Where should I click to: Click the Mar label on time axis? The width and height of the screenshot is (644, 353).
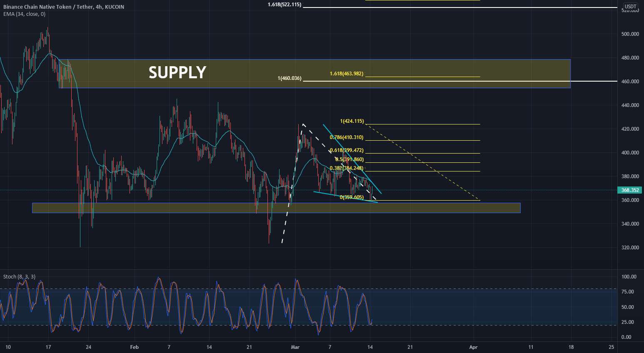coord(295,347)
